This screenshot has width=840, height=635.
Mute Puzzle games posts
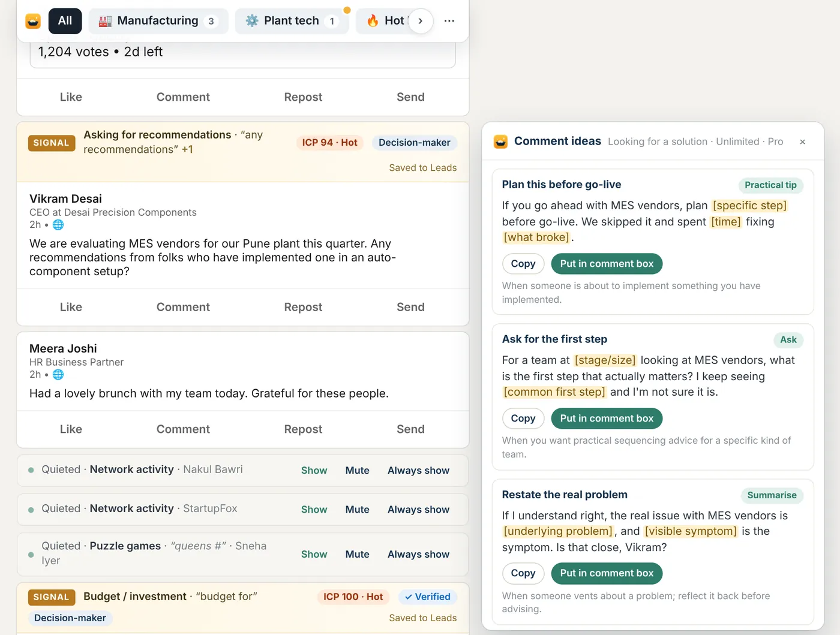(357, 555)
